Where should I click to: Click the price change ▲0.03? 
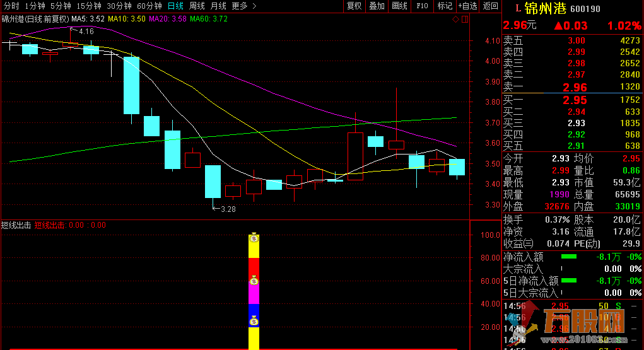click(x=570, y=25)
